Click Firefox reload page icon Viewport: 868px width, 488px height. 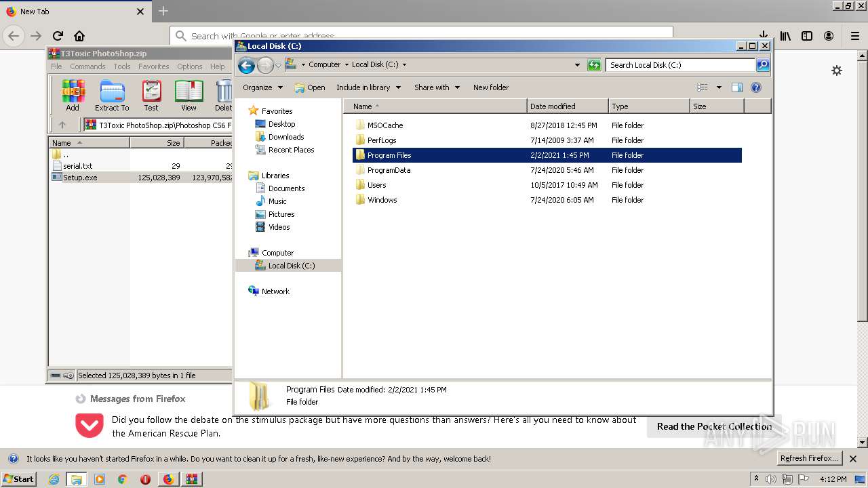click(58, 36)
